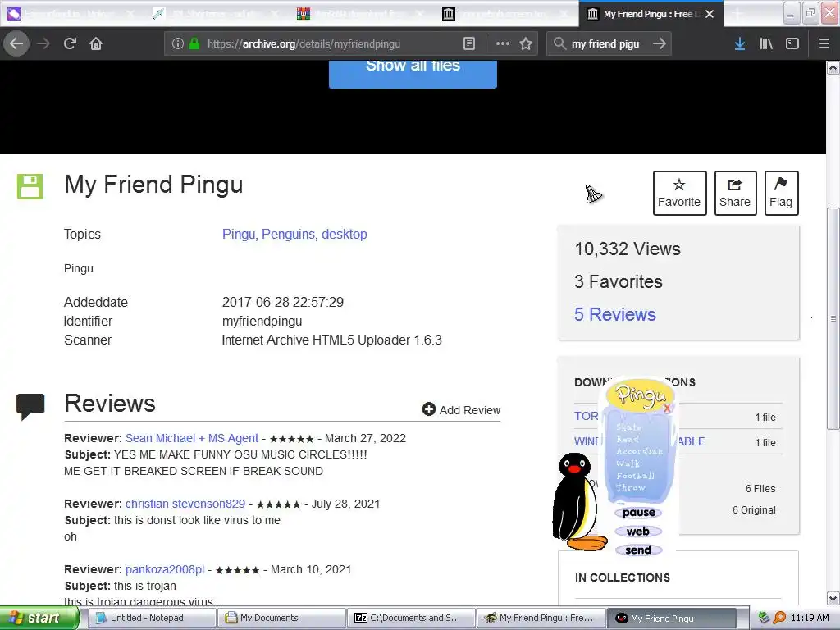Click the Pingu web button

(638, 532)
